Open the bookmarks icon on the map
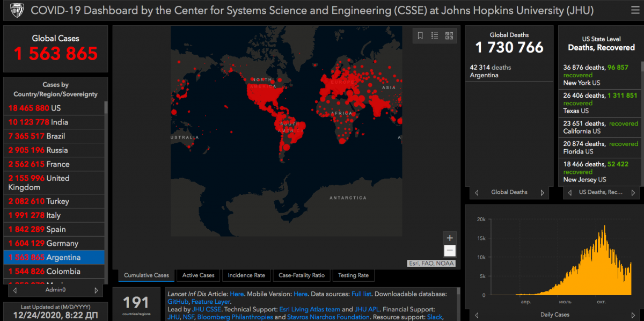The width and height of the screenshot is (644, 321). coord(420,35)
